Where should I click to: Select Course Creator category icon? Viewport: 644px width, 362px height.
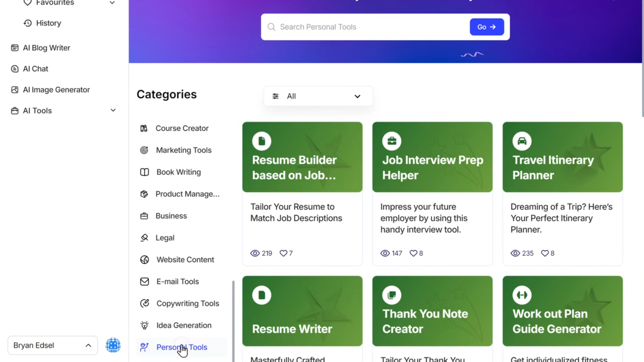tap(144, 128)
